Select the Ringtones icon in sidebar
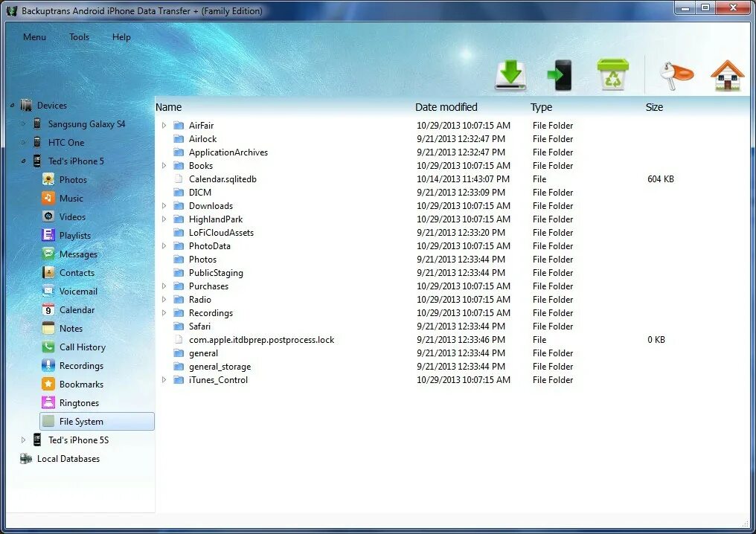The height and width of the screenshot is (534, 756). [48, 403]
